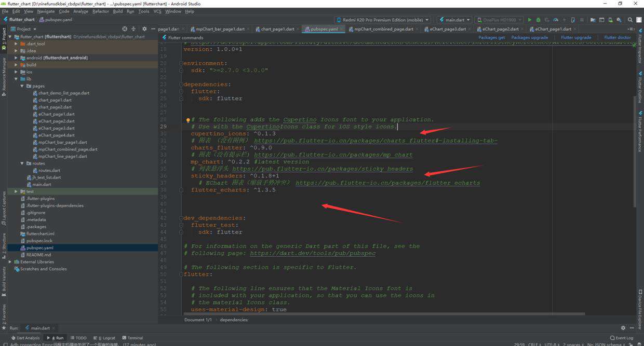
Task: Close the pubspec.yaml editor tab
Action: (341, 29)
